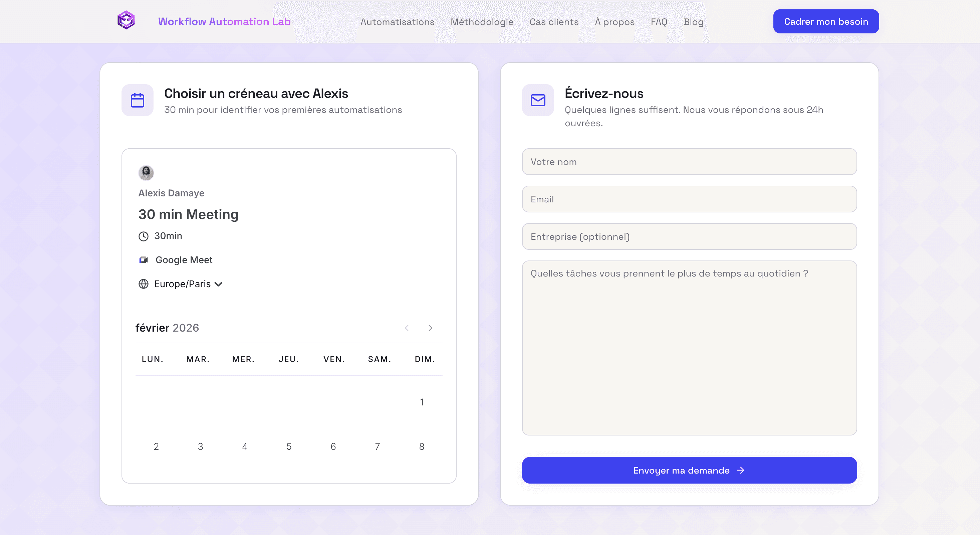This screenshot has height=535, width=980.
Task: Click the Cadrer mon besoin button
Action: pos(825,21)
